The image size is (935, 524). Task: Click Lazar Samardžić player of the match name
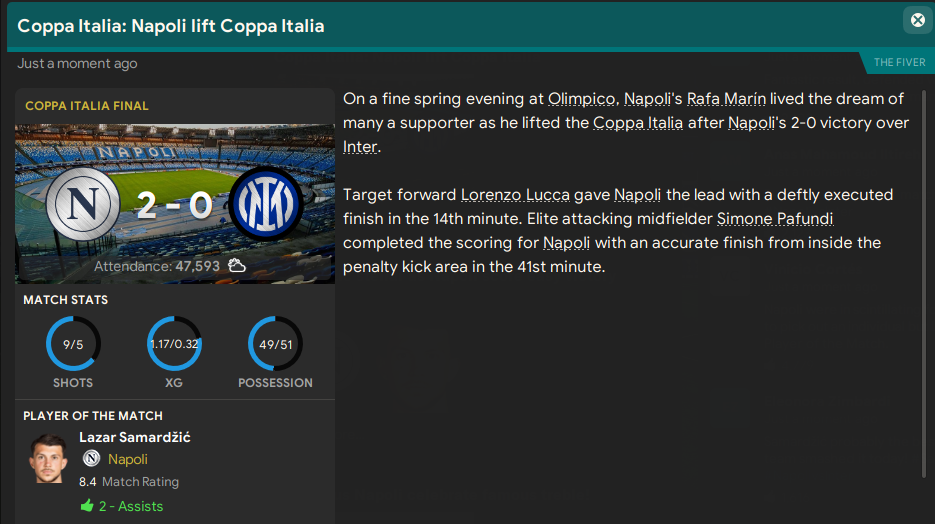pos(135,437)
